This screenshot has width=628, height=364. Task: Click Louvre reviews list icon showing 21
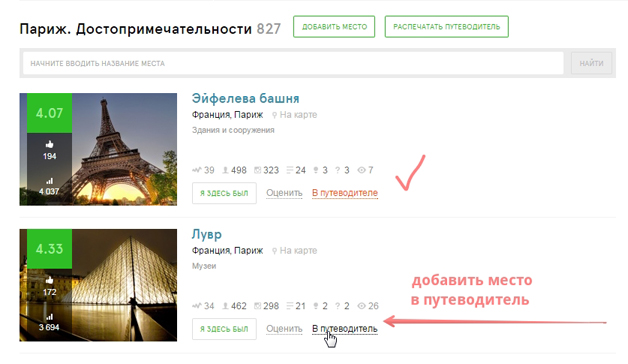click(x=290, y=306)
